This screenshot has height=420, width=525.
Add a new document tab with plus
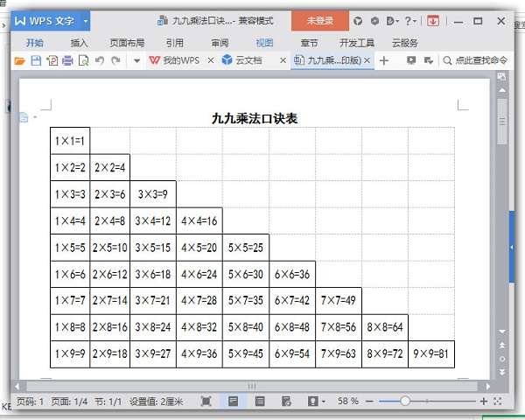click(x=384, y=60)
